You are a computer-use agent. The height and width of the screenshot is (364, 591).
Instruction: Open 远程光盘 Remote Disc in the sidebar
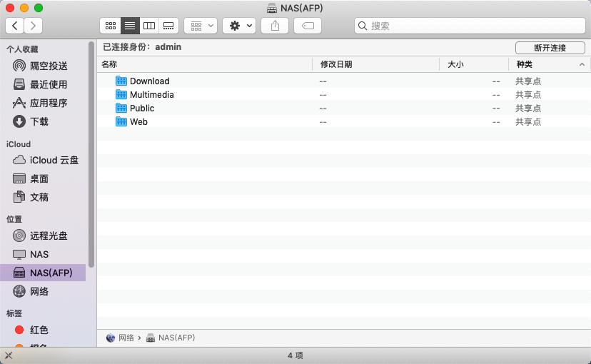pos(43,236)
